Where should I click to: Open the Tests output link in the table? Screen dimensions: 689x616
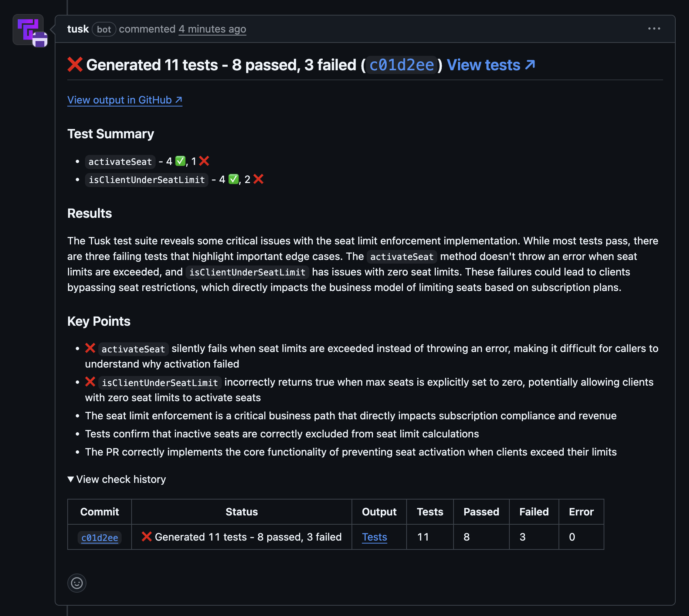pos(374,537)
